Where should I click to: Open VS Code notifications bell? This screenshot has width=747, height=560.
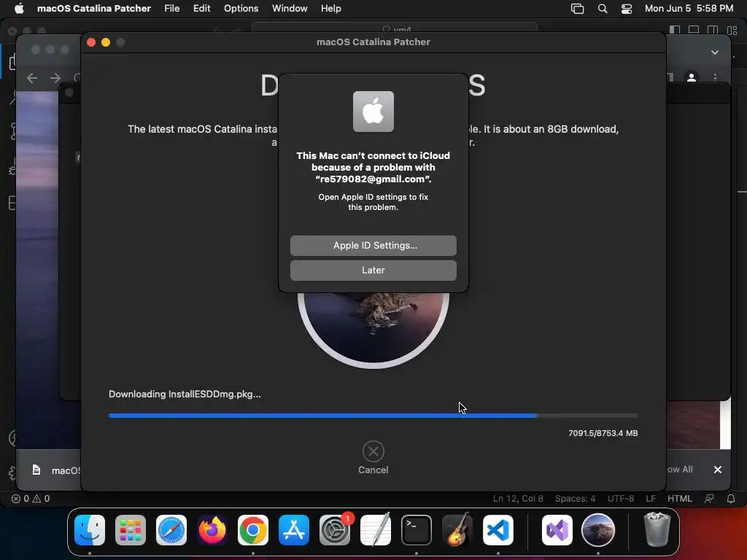[731, 499]
